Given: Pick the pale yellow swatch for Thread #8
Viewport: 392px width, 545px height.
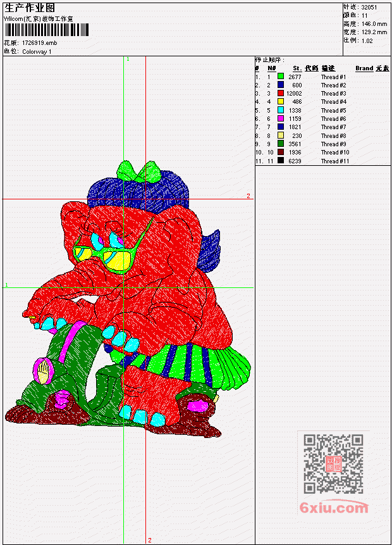Looking at the screenshot, I should pos(281,135).
